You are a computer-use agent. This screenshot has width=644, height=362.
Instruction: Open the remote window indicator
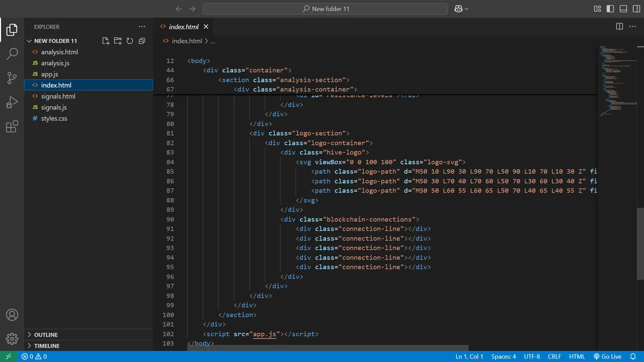[8, 356]
